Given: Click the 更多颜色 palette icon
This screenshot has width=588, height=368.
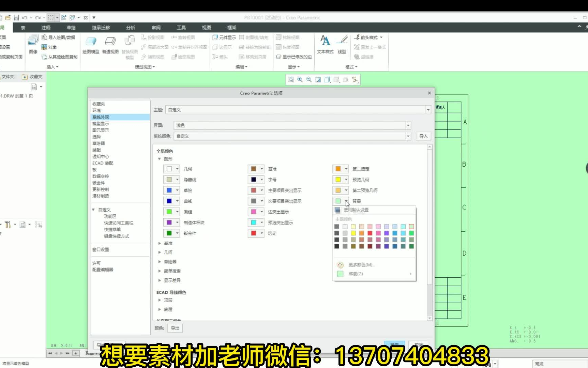Looking at the screenshot, I should click(x=340, y=265).
